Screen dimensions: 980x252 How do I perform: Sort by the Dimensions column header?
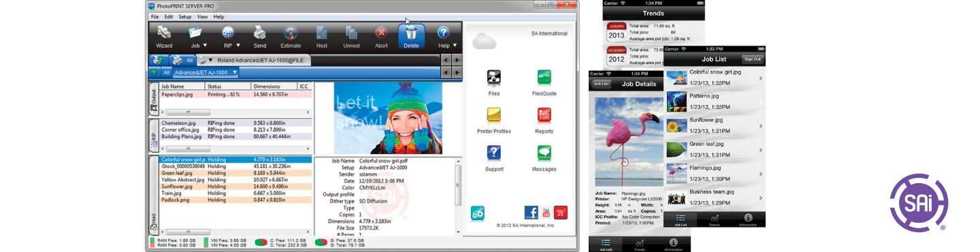[274, 86]
